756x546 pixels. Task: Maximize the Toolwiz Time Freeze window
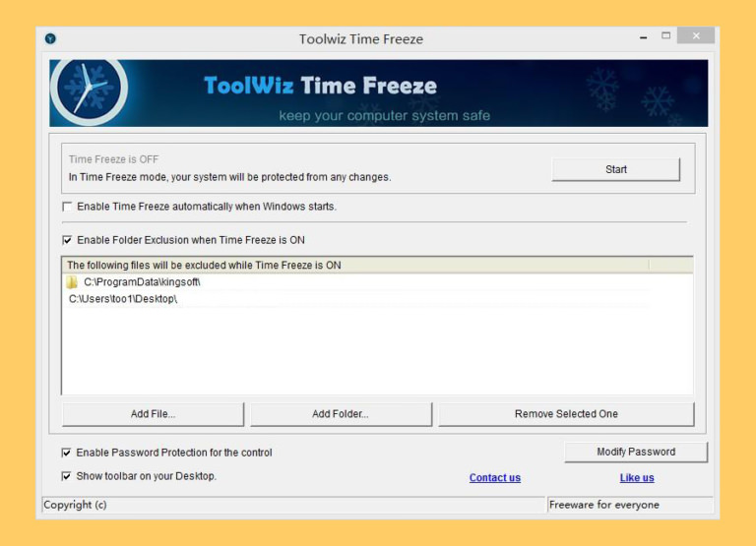[x=665, y=35]
